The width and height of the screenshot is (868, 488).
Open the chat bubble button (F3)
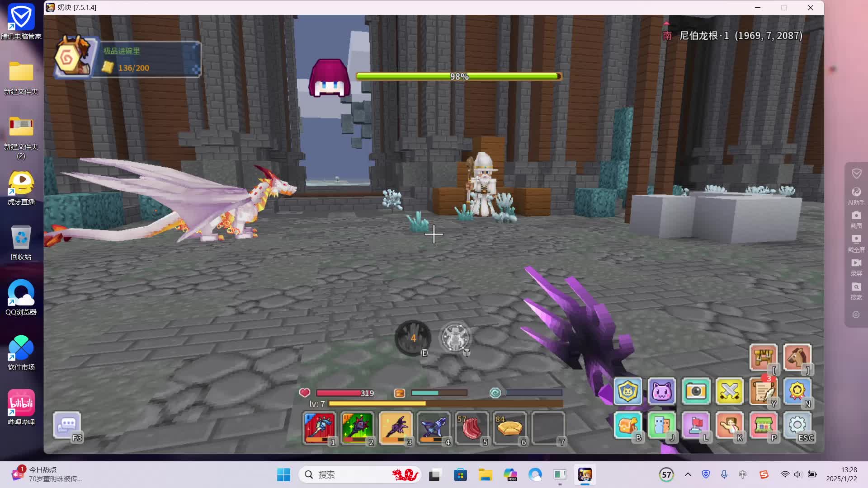[67, 425]
